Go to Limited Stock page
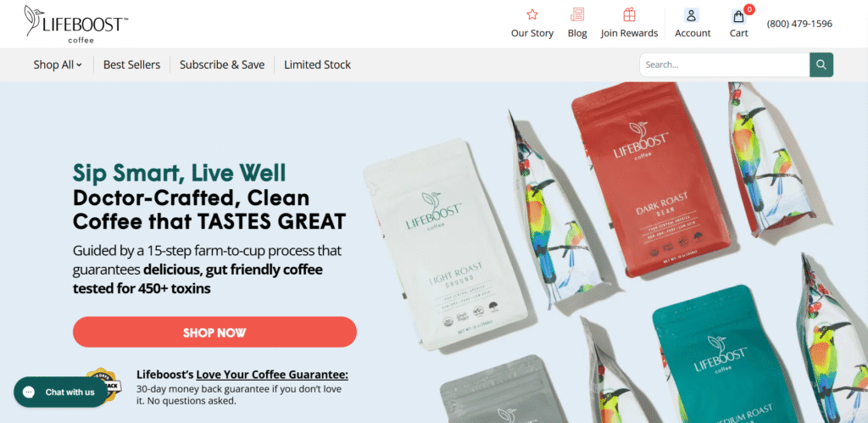868x423 pixels. 317,64
